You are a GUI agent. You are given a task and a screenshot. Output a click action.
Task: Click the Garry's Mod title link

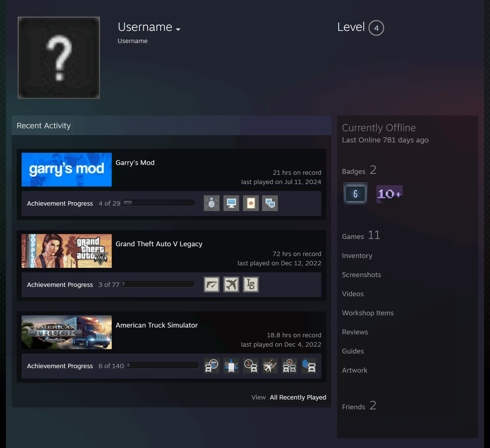(135, 163)
